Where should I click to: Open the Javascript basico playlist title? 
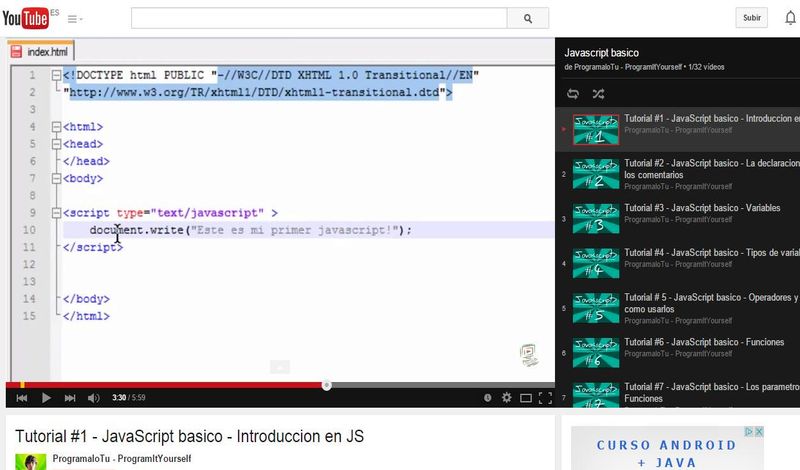pos(601,52)
